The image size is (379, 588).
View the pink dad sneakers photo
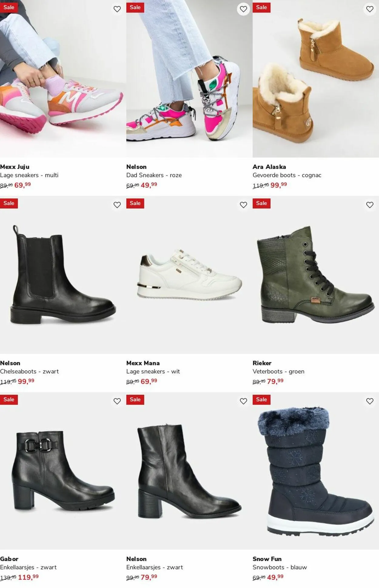(x=190, y=79)
